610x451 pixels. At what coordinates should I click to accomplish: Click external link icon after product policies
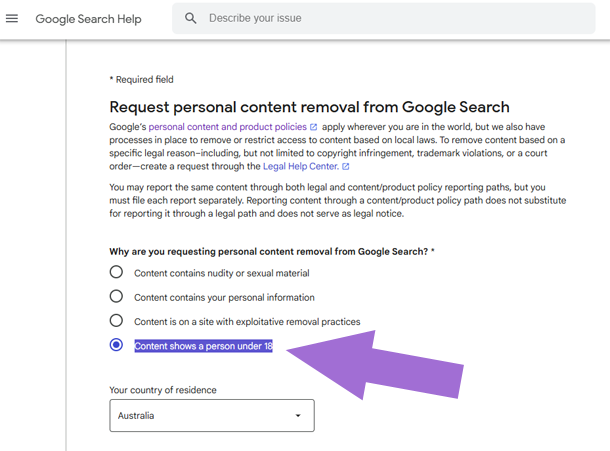(x=314, y=127)
